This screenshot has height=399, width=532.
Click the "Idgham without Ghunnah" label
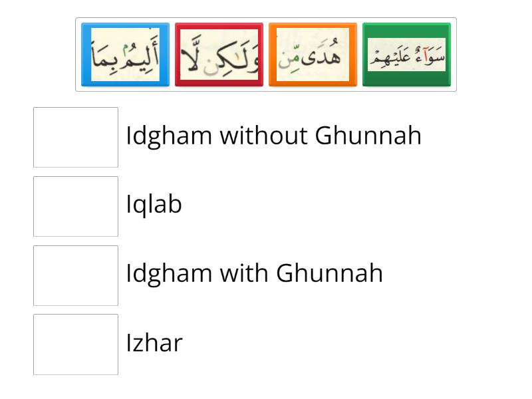pyautogui.click(x=273, y=136)
